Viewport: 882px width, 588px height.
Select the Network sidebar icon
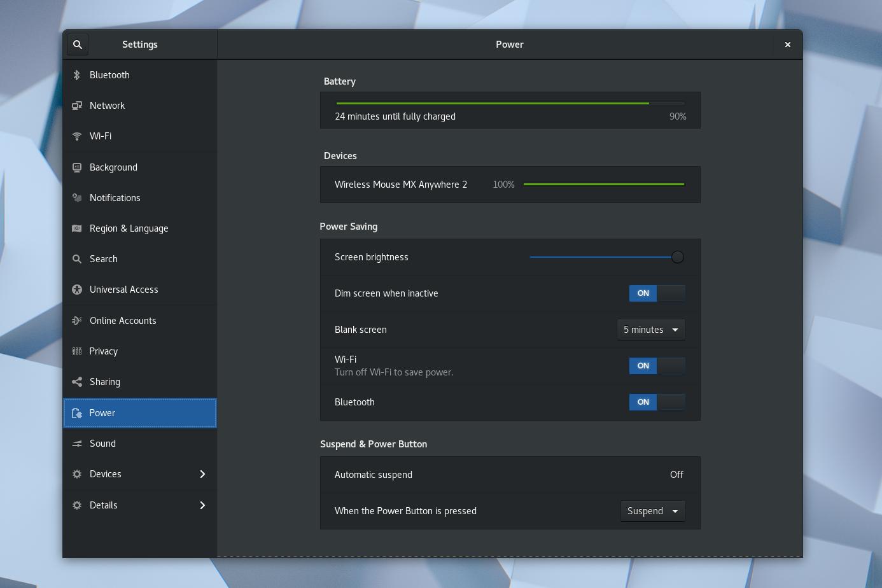[x=76, y=105]
